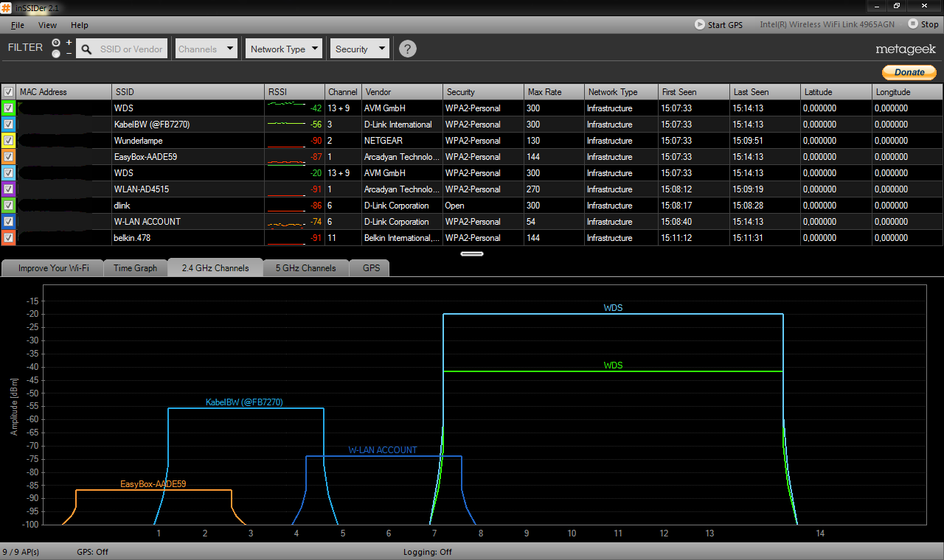Click the Donate button

tap(909, 72)
